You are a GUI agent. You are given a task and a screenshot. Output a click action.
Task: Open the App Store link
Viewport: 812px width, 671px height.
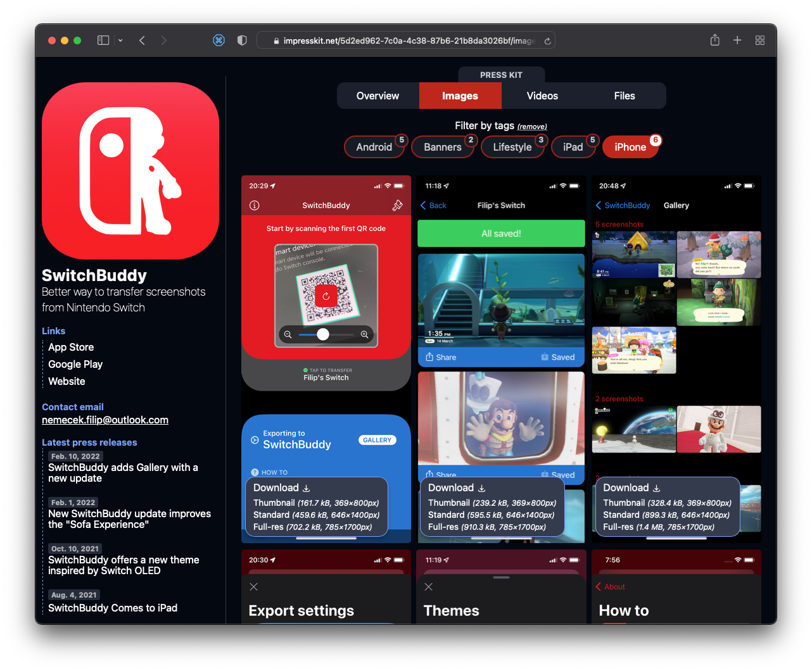click(x=71, y=347)
